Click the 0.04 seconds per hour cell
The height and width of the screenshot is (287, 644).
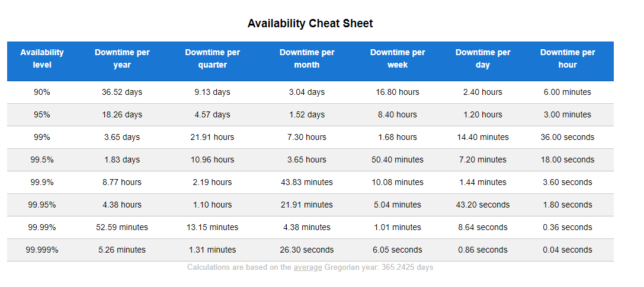[568, 250]
